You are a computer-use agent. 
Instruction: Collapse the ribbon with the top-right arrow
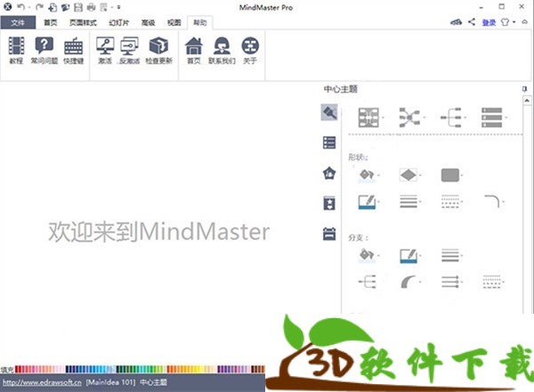[x=525, y=21]
